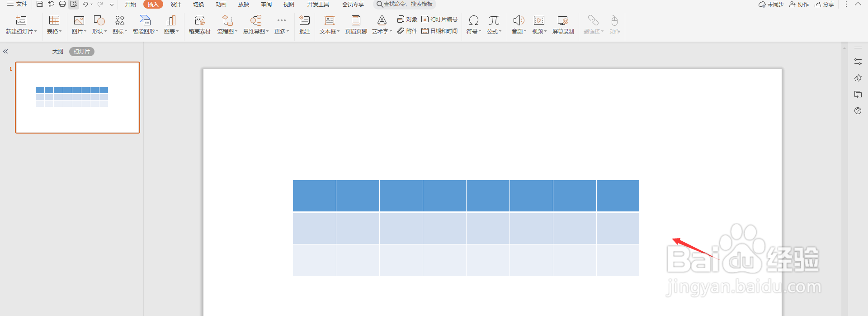Insert a 批注 comment
Screen dimensions: 868x316
305,25
